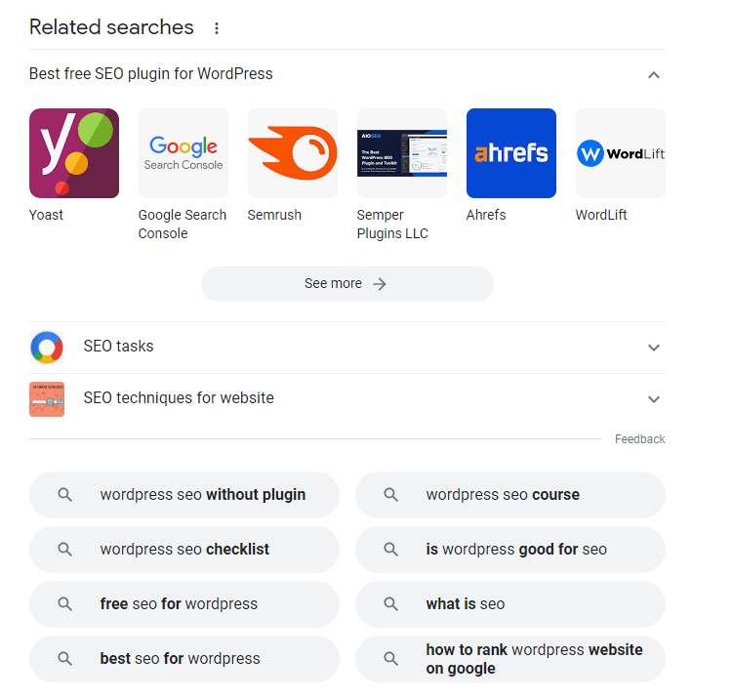The image size is (733, 700).
Task: Expand the SEO tasks row
Action: [654, 348]
